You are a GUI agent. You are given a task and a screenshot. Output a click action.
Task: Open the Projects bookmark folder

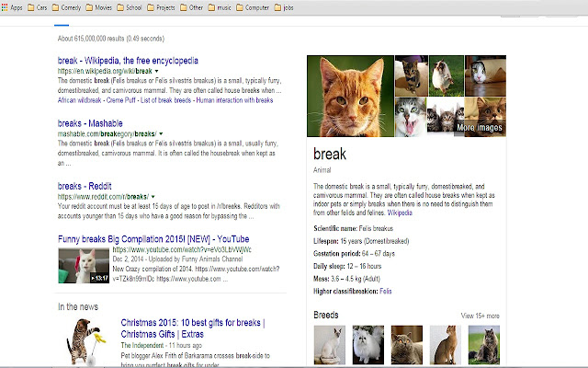(161, 7)
